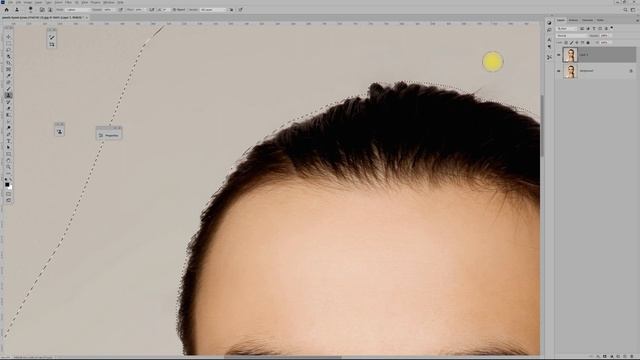Open the Properties floating panel
The height and width of the screenshot is (360, 640).
pyautogui.click(x=109, y=135)
